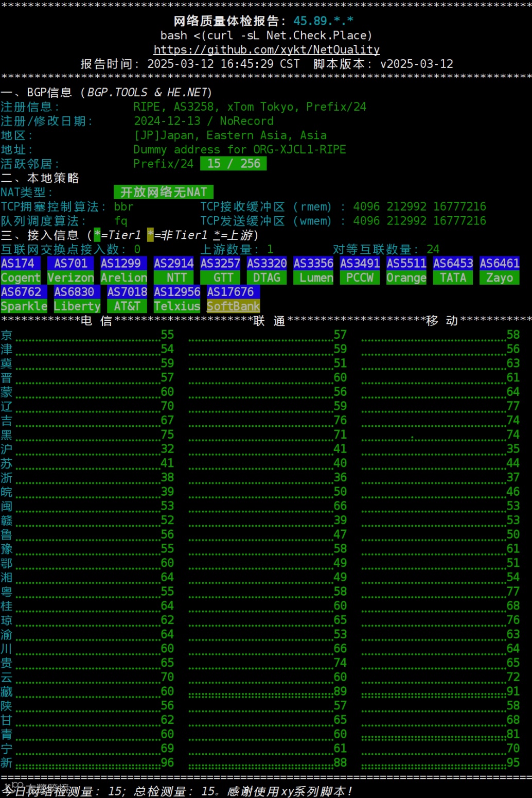Click the bottom 感谢使用xy系列脚本 footer line
This screenshot has width=532, height=798.
point(176,791)
